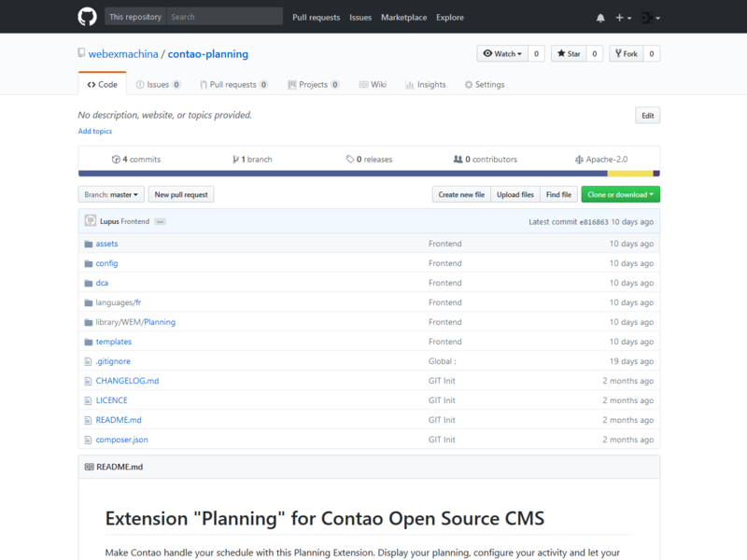Click the Add topics link
The height and width of the screenshot is (560, 747).
click(x=95, y=131)
